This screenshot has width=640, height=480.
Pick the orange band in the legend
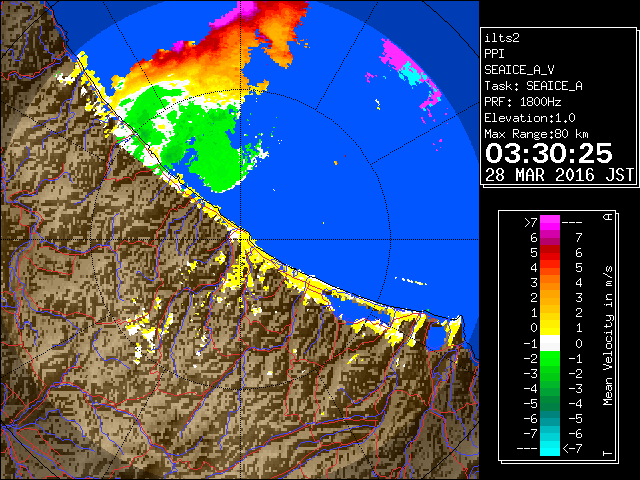click(x=550, y=283)
